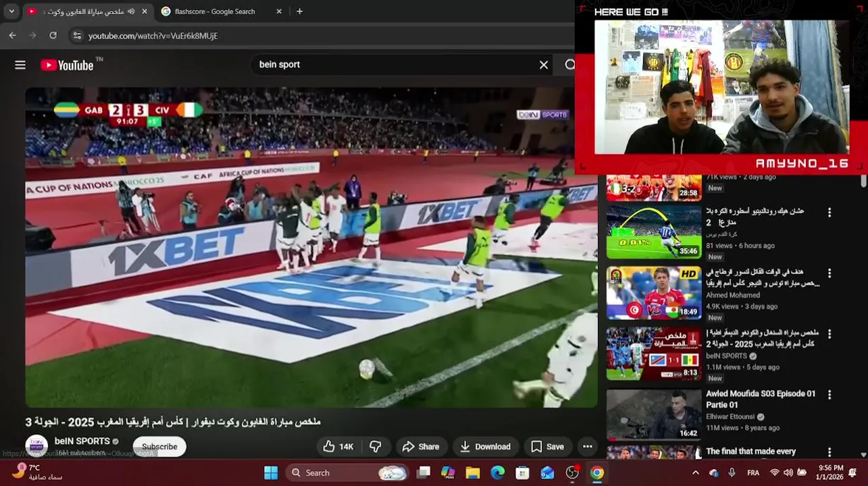868x486 pixels.
Task: Click the youtube.com address bar URL
Action: tap(153, 36)
